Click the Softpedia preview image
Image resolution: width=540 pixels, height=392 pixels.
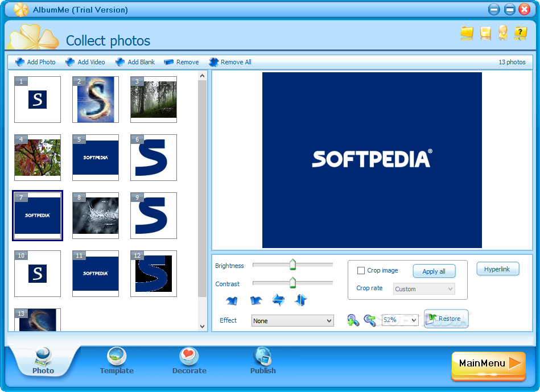click(x=372, y=160)
